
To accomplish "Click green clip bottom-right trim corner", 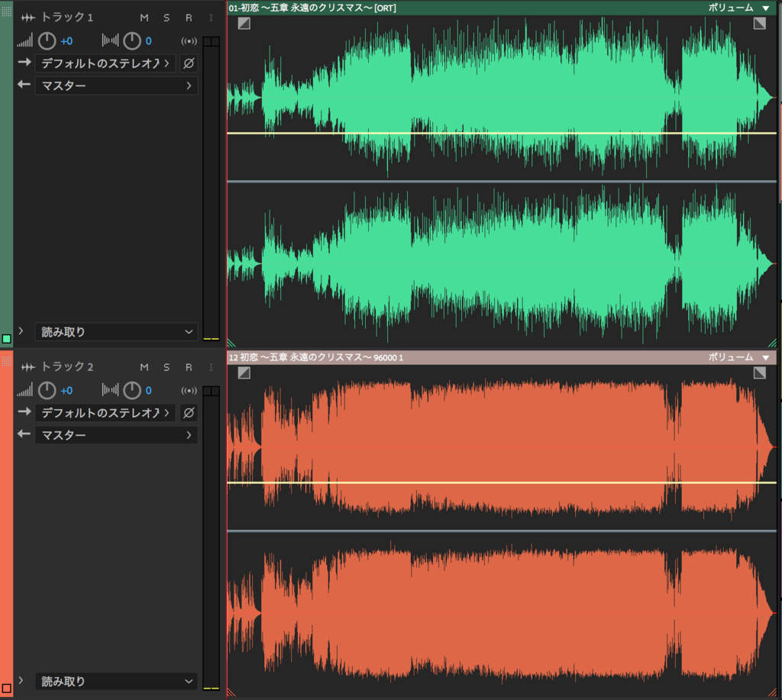I will [x=773, y=343].
